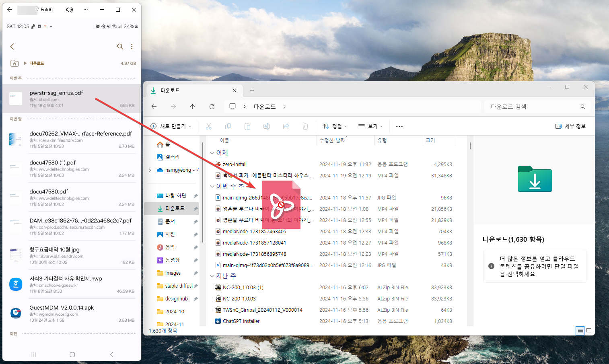Collapse the 지난 주 group
The image size is (609, 364).
[212, 276]
